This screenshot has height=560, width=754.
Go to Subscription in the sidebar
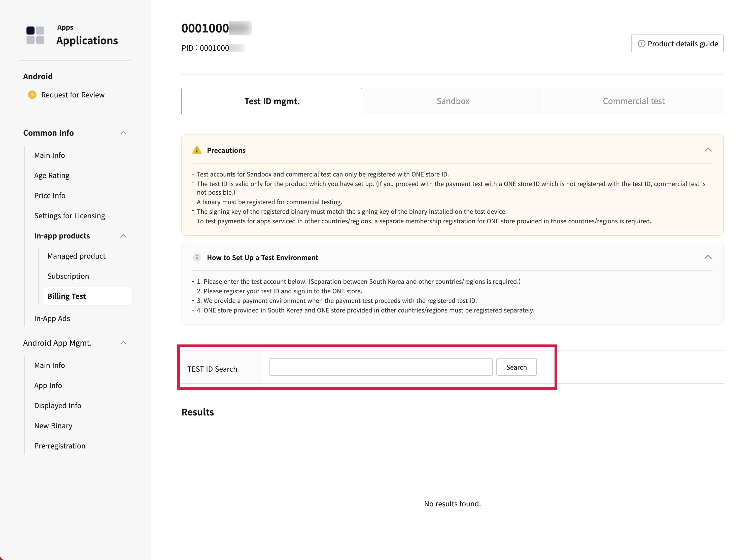pos(68,276)
